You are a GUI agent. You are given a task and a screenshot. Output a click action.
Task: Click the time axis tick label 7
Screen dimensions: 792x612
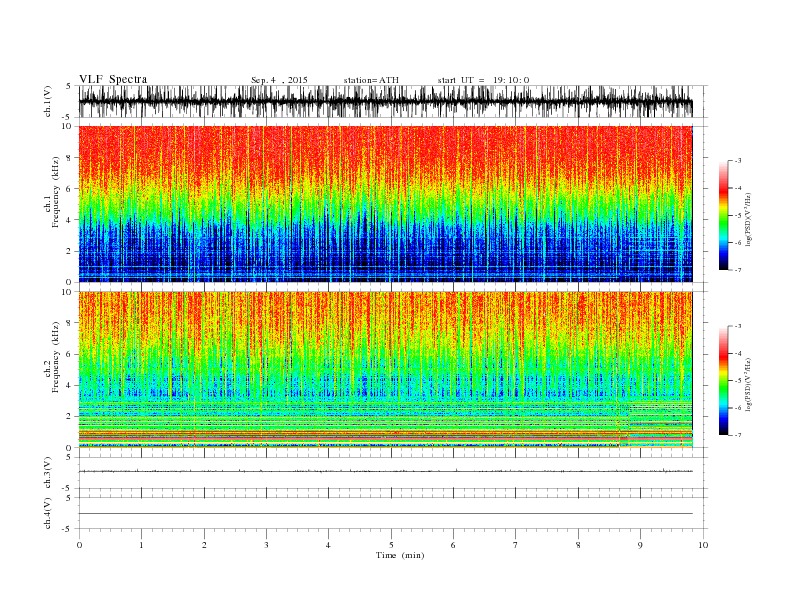tap(516, 545)
